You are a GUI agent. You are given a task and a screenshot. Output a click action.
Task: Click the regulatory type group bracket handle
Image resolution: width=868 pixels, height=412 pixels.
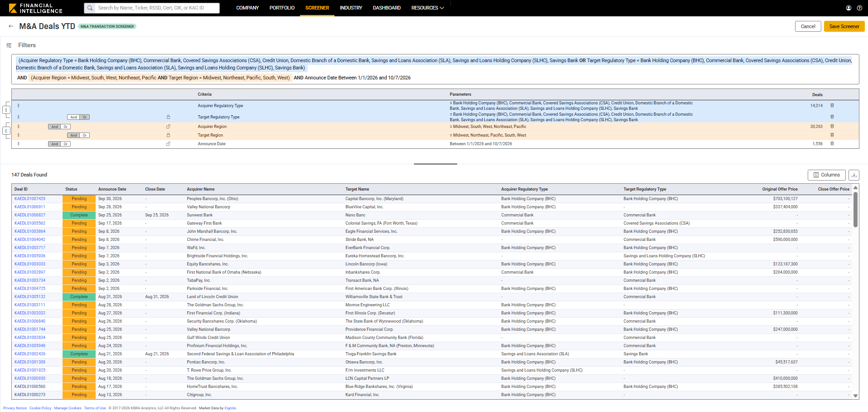pyautogui.click(x=6, y=110)
